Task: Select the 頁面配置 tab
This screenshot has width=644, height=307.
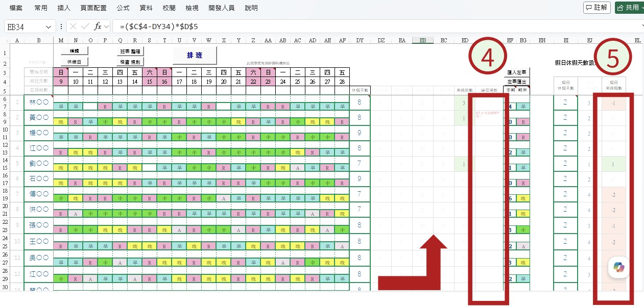Action: (93, 8)
